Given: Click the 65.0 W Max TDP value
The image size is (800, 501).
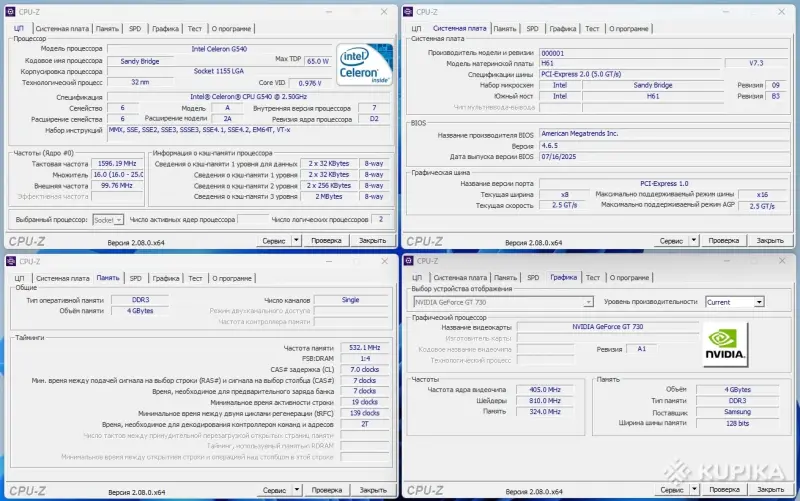Looking at the screenshot, I should (x=318, y=61).
